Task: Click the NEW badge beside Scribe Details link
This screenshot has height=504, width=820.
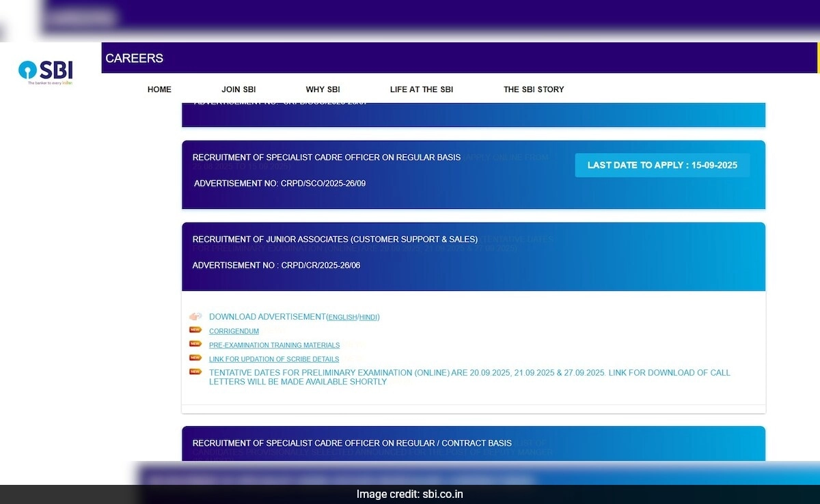Action: pyautogui.click(x=195, y=358)
